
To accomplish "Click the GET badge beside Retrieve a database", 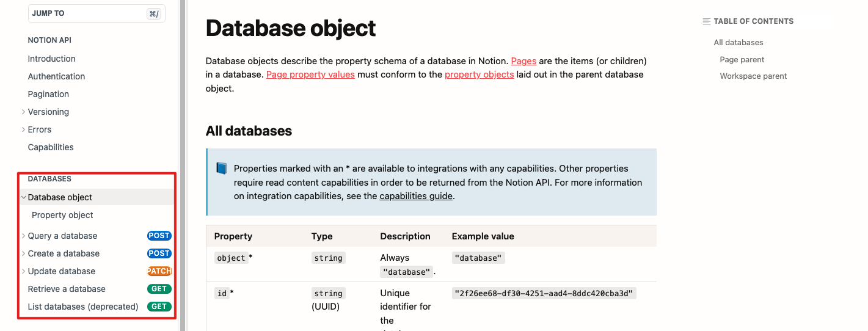I will [159, 289].
